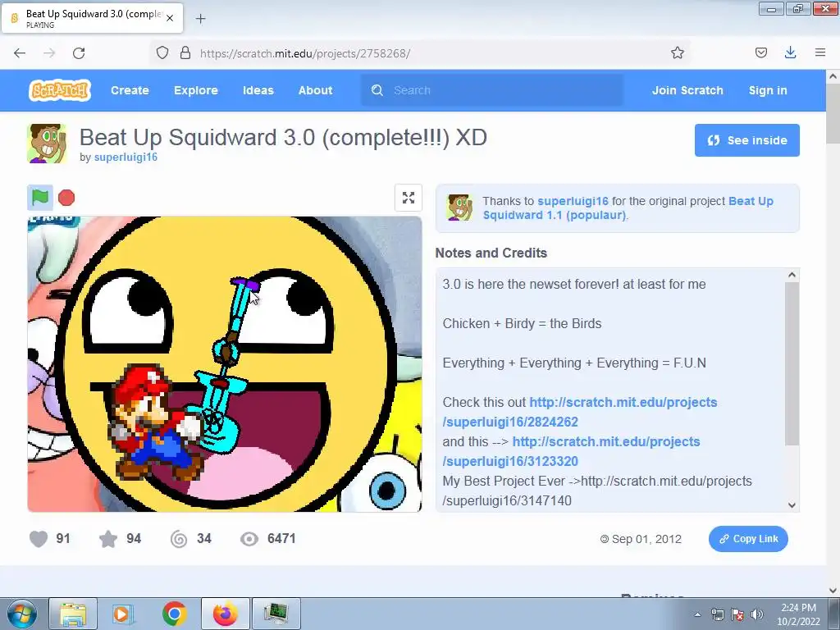The width and height of the screenshot is (840, 630).
Task: Click the network tray icon
Action: point(717,614)
